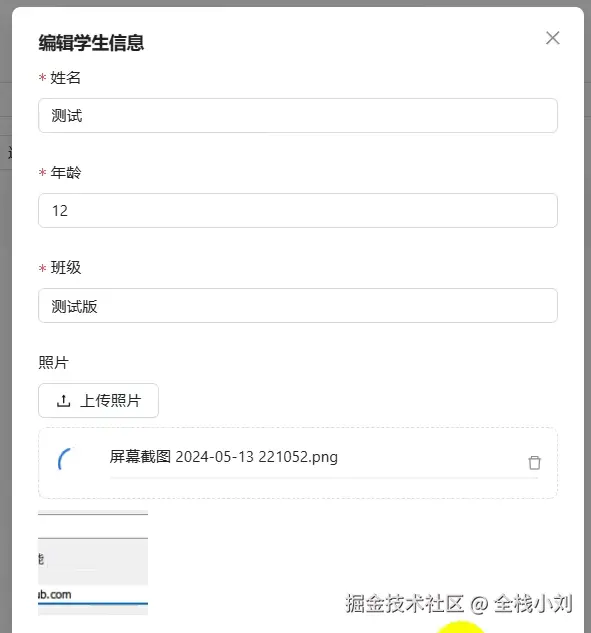This screenshot has width=591, height=633.
Task: Close the 编辑学生信息 dialog with the X
Action: [552, 38]
